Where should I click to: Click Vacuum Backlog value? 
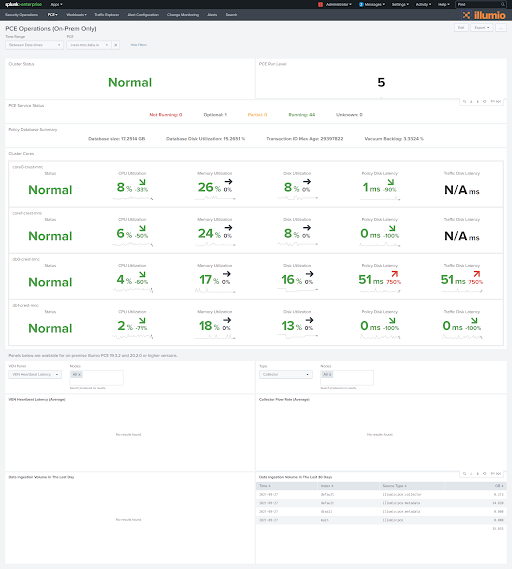[x=394, y=139]
